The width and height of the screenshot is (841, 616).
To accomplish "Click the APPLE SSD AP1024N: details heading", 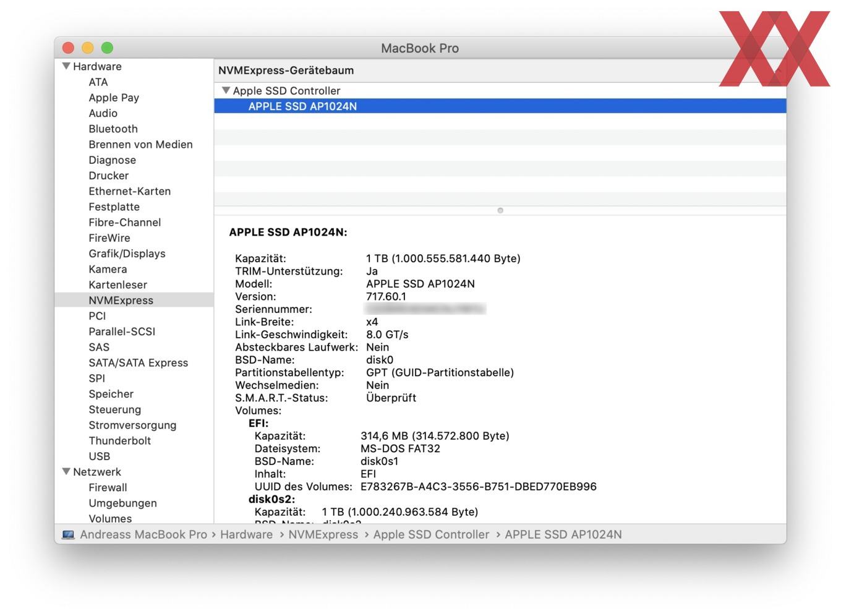I will (x=288, y=232).
